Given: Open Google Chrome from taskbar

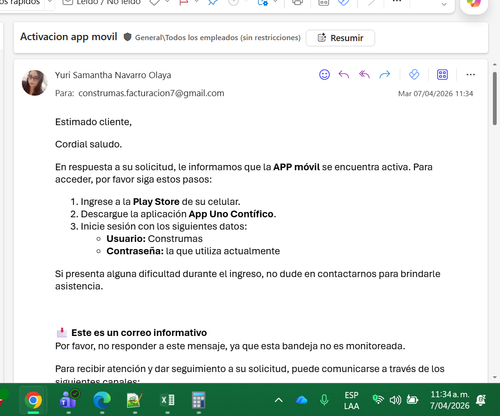Looking at the screenshot, I should click(33, 400).
